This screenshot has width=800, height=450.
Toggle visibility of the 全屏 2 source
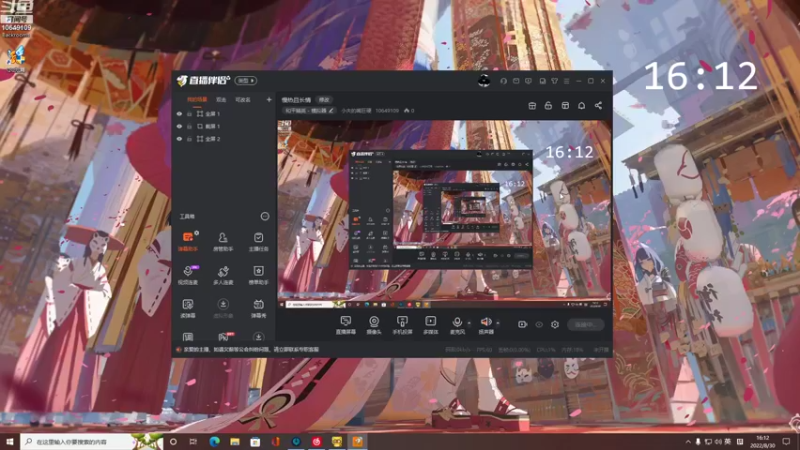179,139
